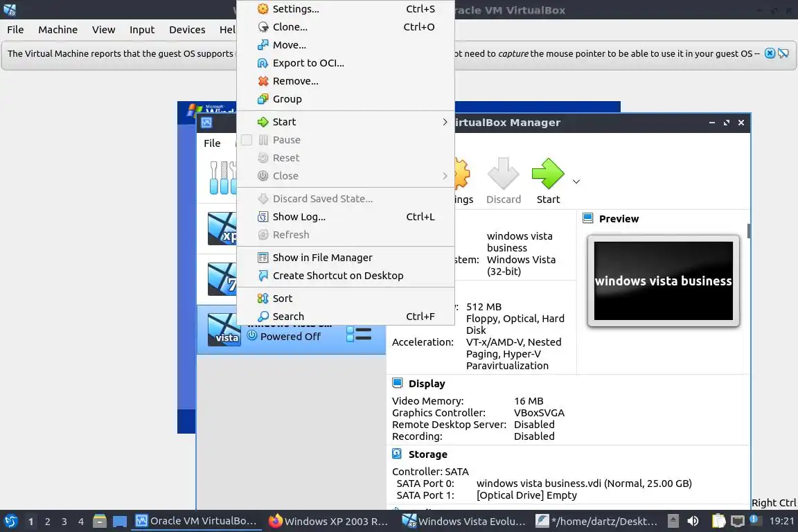Click the Preview section monitor icon
The width and height of the screenshot is (798, 532).
[x=588, y=218]
